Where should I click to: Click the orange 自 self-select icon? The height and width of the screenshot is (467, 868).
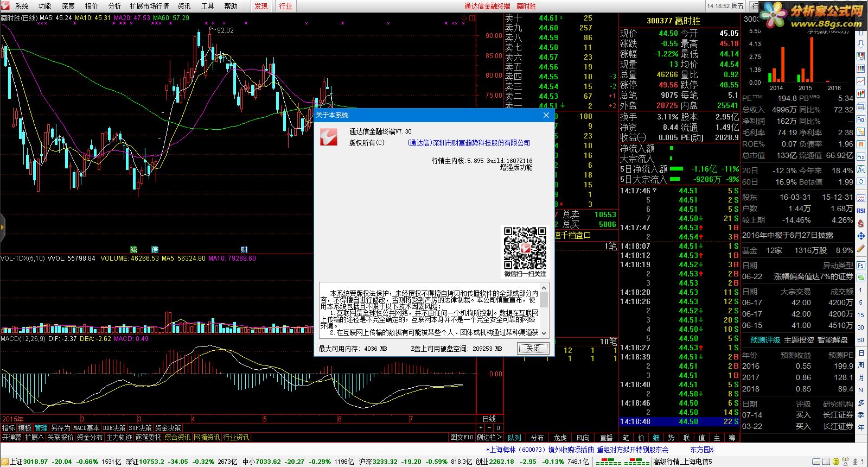point(861,144)
